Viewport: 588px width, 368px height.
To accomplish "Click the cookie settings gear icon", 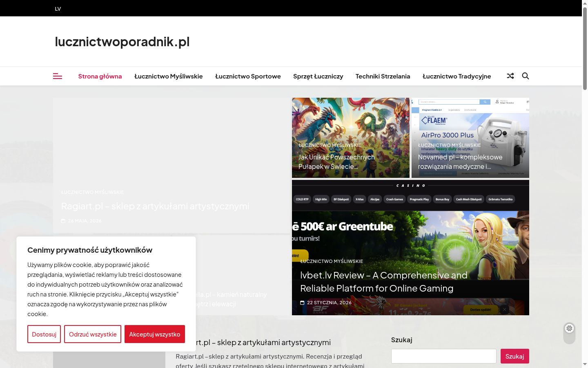I will [569, 328].
